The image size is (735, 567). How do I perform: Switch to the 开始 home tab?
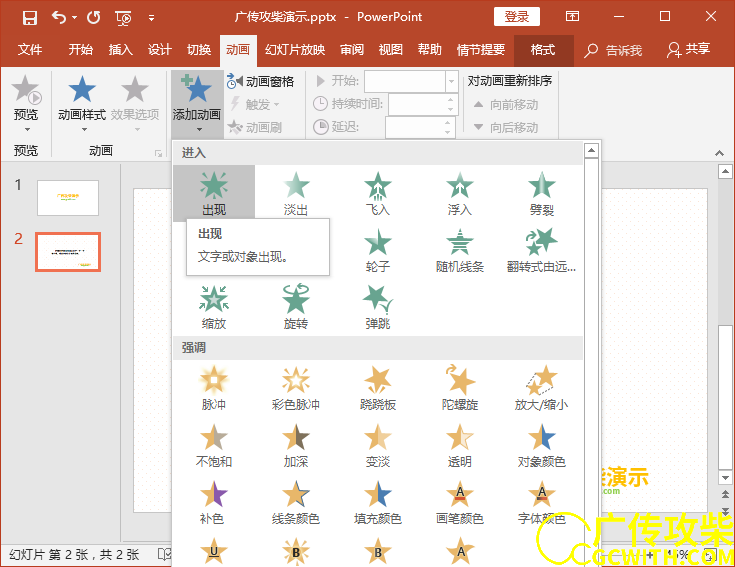[80, 50]
